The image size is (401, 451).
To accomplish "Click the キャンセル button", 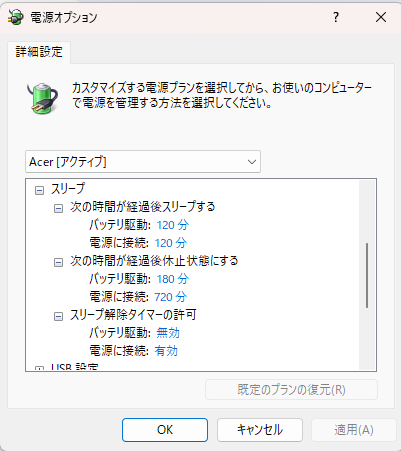I will (x=260, y=430).
